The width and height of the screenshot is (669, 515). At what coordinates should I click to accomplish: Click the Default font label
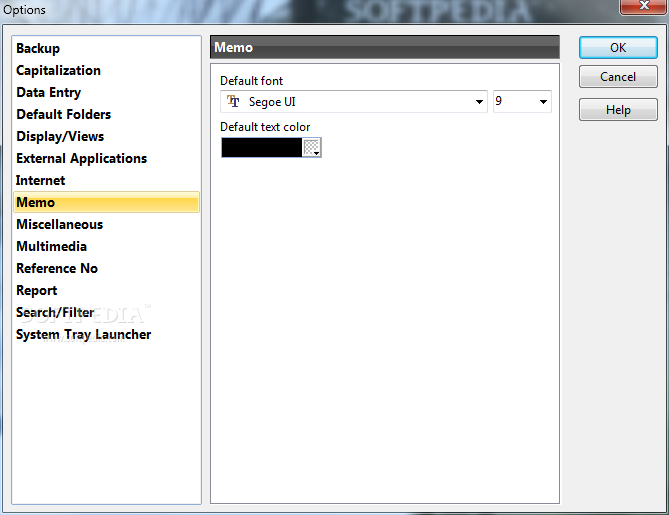(251, 81)
